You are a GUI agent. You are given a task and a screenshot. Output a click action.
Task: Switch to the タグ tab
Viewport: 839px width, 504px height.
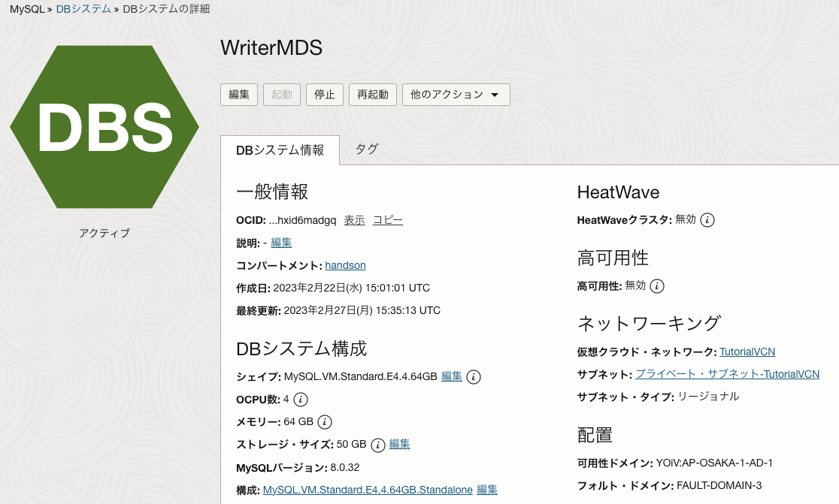click(x=367, y=149)
